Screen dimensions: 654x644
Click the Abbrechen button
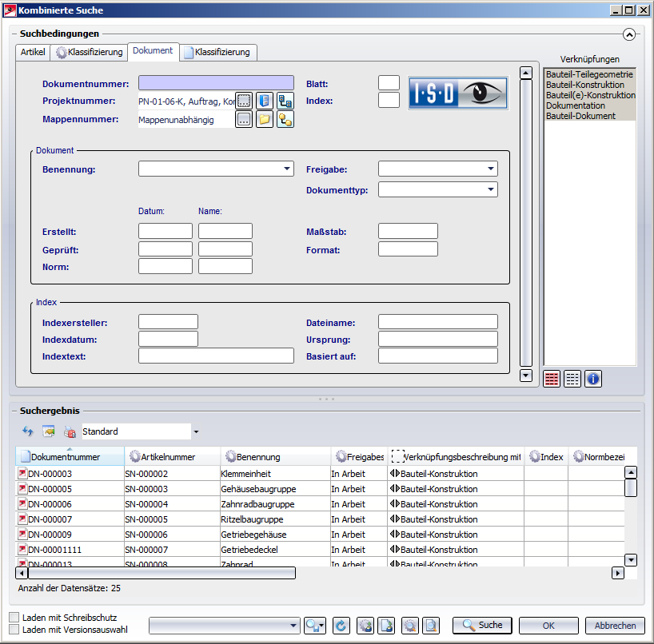point(615,626)
